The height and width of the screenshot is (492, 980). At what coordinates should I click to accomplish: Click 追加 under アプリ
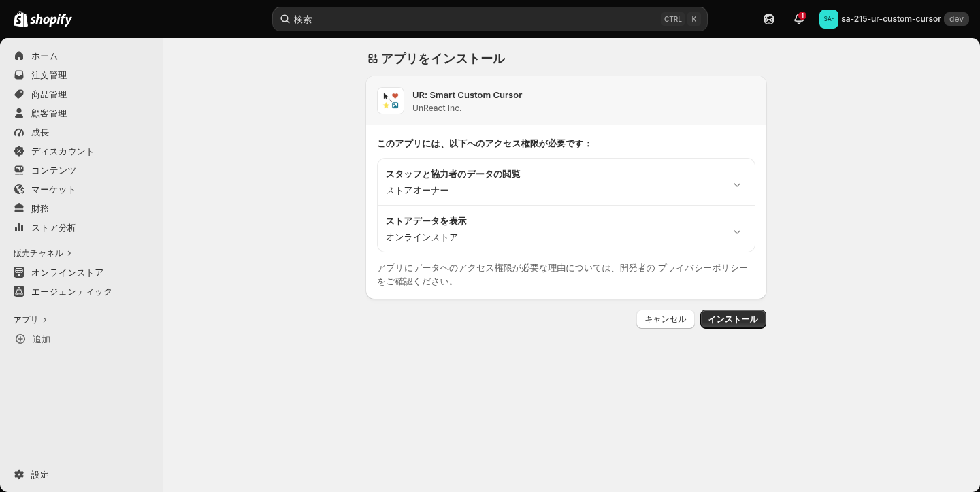82,339
